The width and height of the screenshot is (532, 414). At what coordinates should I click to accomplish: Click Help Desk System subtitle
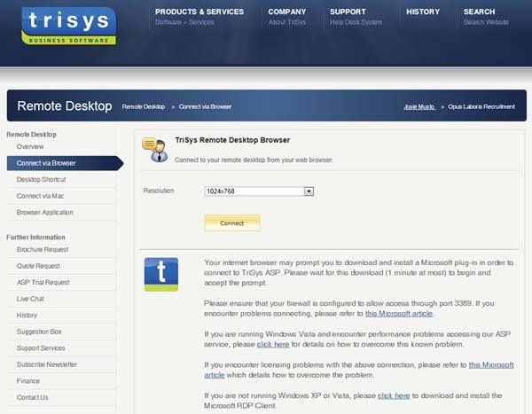356,22
